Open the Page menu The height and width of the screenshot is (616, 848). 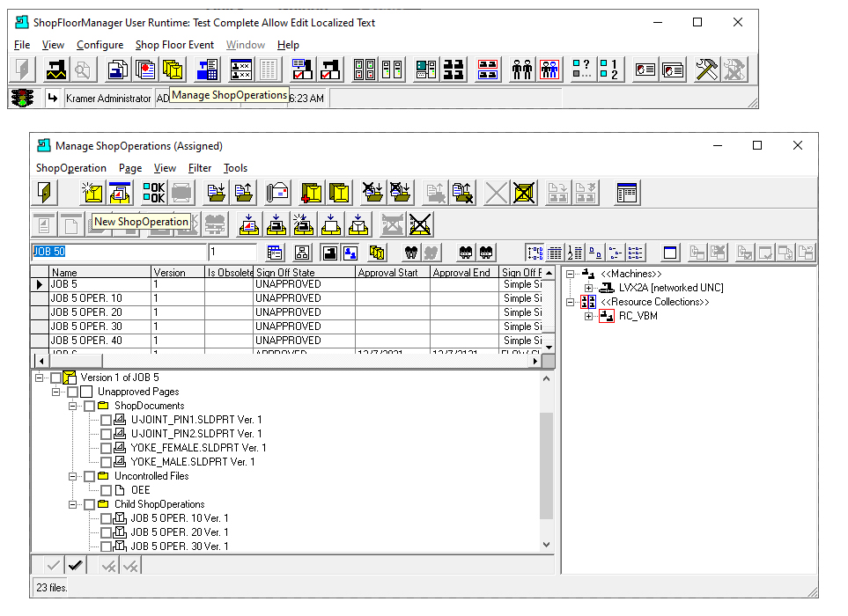click(130, 168)
